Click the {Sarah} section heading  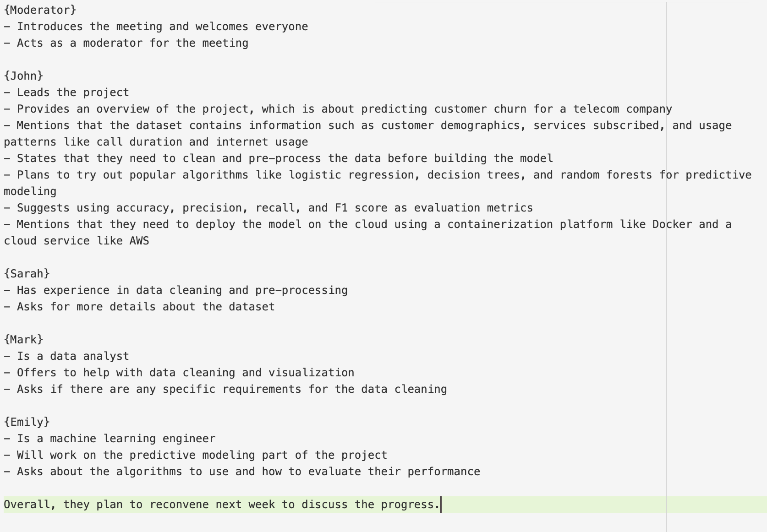click(27, 274)
